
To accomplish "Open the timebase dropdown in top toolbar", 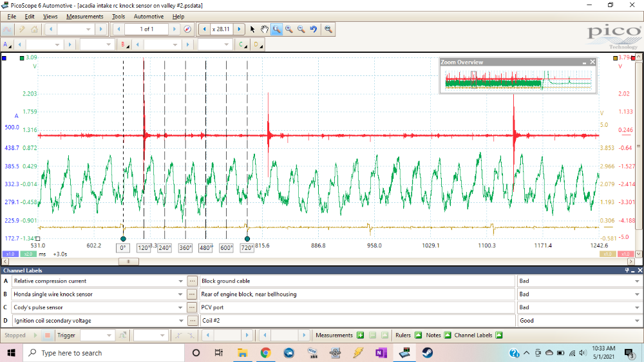I will 88,29.
